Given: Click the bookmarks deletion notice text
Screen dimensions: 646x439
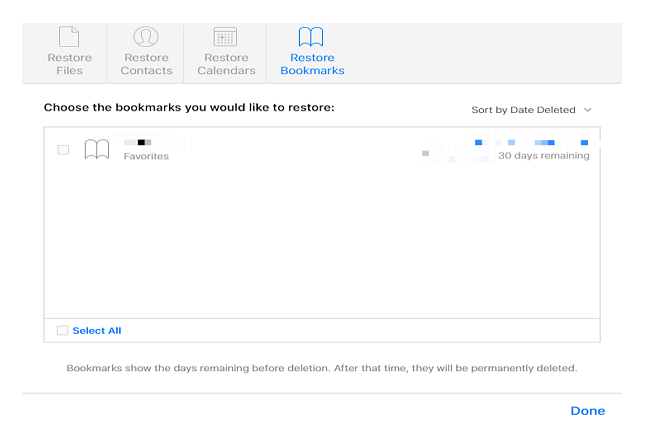Looking at the screenshot, I should [x=322, y=368].
